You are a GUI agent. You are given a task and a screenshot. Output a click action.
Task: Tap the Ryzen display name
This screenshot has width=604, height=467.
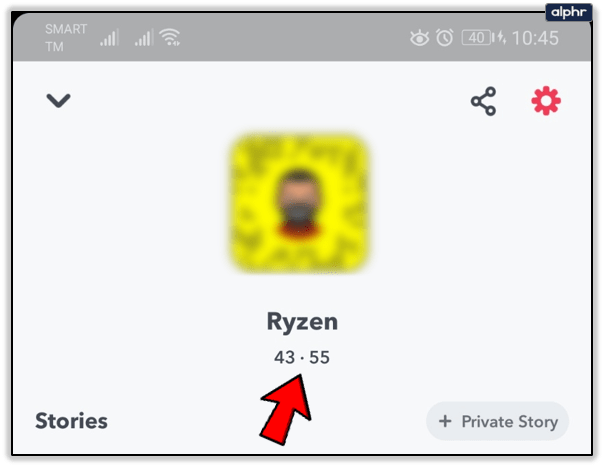click(x=302, y=322)
